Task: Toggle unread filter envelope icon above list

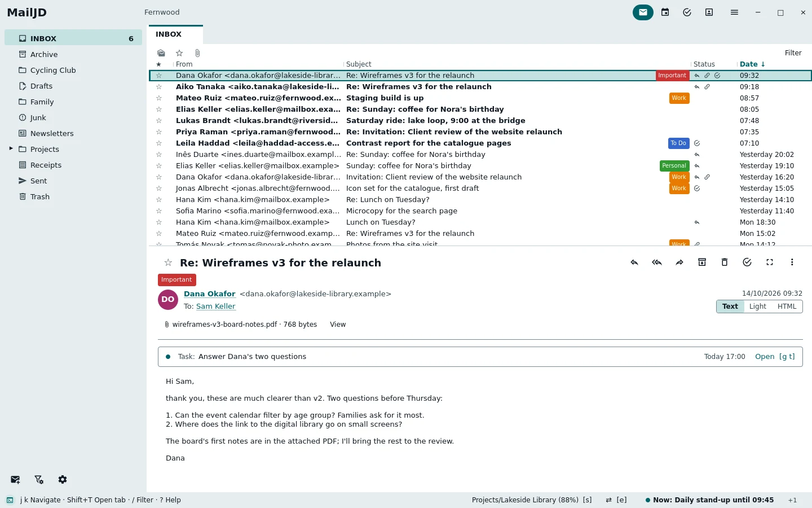Action: point(161,53)
